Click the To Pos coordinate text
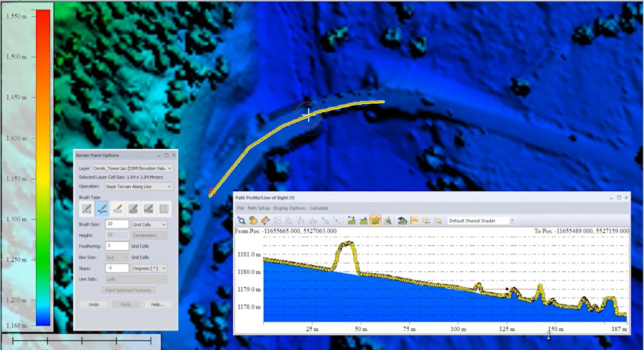The height and width of the screenshot is (350, 644). click(581, 231)
